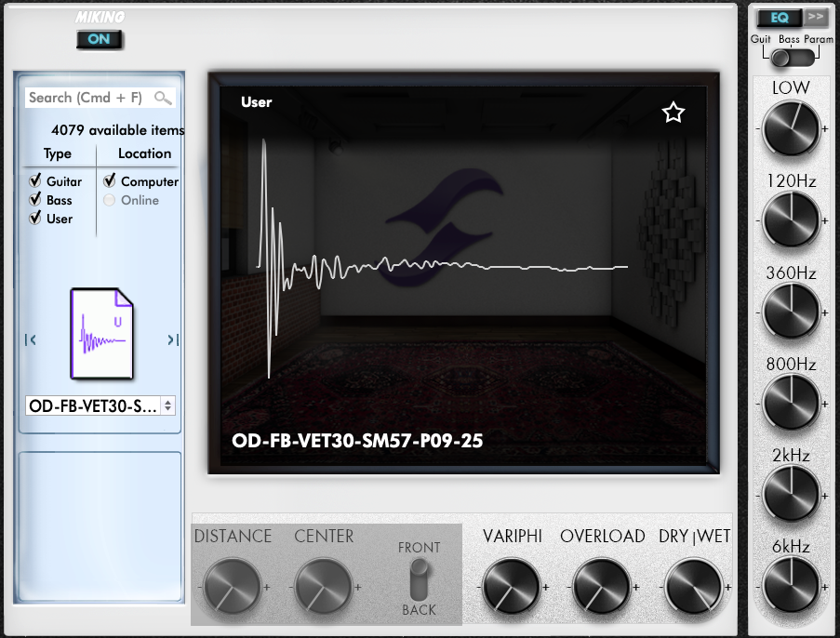Click the 800Hz EQ knob

point(792,403)
